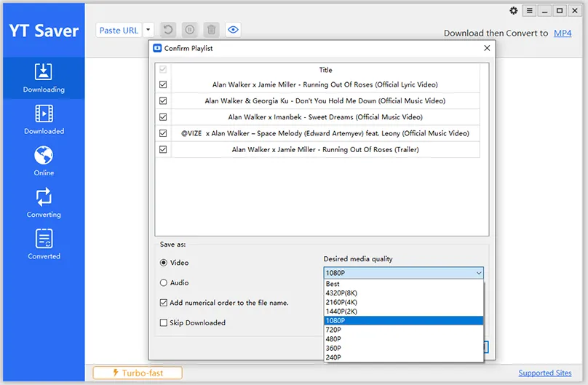Screen dimensions: 588x385
Task: Choose 720P quality option
Action: 403,330
